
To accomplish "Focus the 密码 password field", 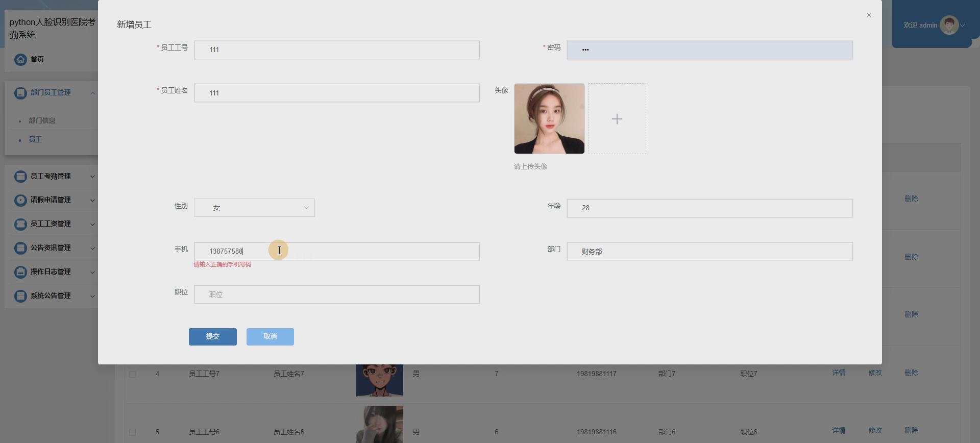I will [709, 50].
